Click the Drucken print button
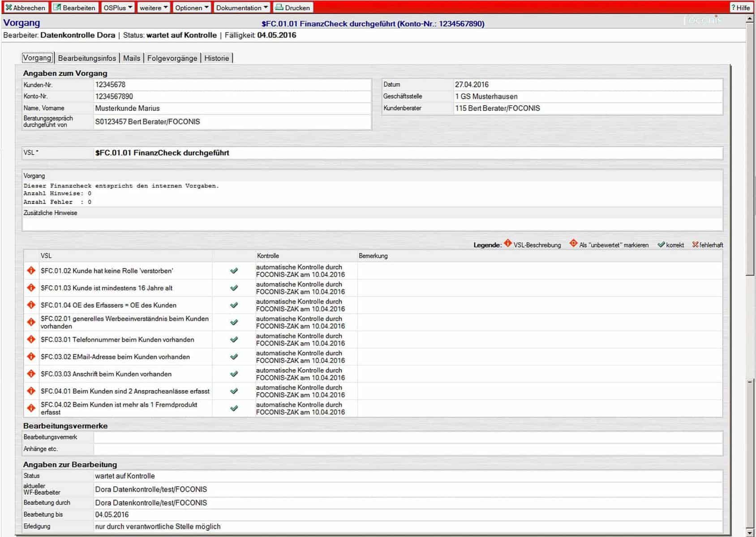The height and width of the screenshot is (537, 756). coord(293,8)
